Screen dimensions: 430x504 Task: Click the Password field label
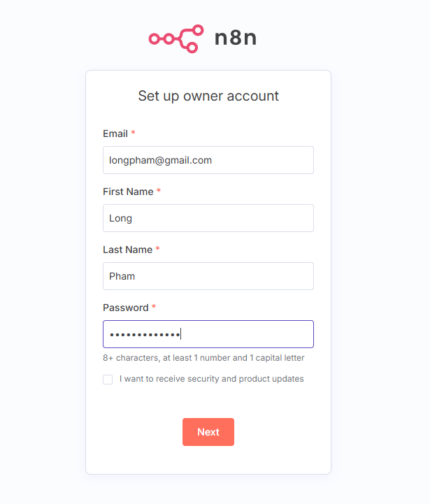tap(126, 308)
